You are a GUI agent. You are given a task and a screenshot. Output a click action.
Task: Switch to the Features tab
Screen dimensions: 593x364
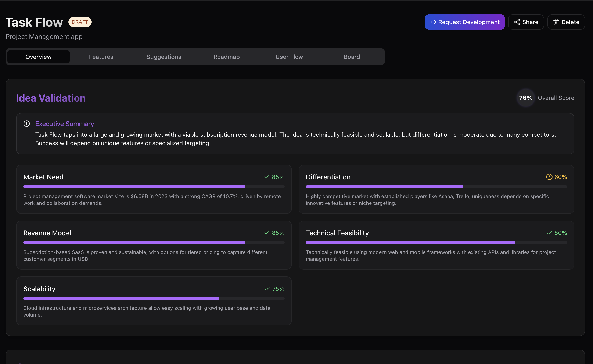pyautogui.click(x=101, y=57)
